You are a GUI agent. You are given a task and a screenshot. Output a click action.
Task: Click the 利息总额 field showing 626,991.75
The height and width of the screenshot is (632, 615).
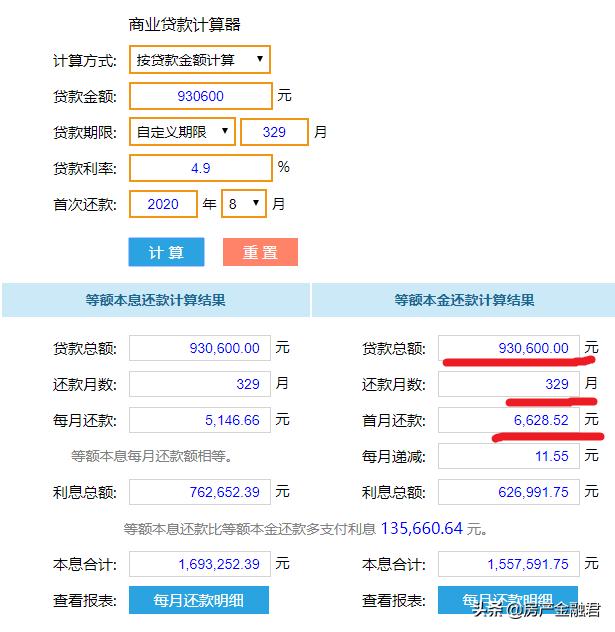point(508,492)
